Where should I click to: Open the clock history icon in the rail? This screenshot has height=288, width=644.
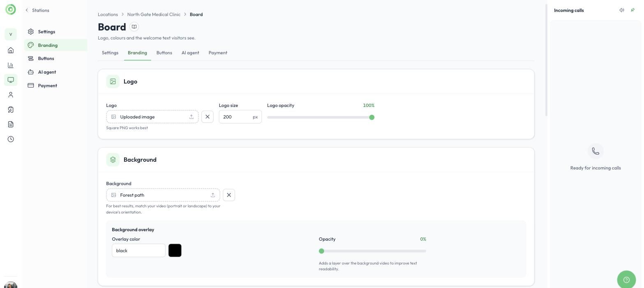tap(11, 139)
